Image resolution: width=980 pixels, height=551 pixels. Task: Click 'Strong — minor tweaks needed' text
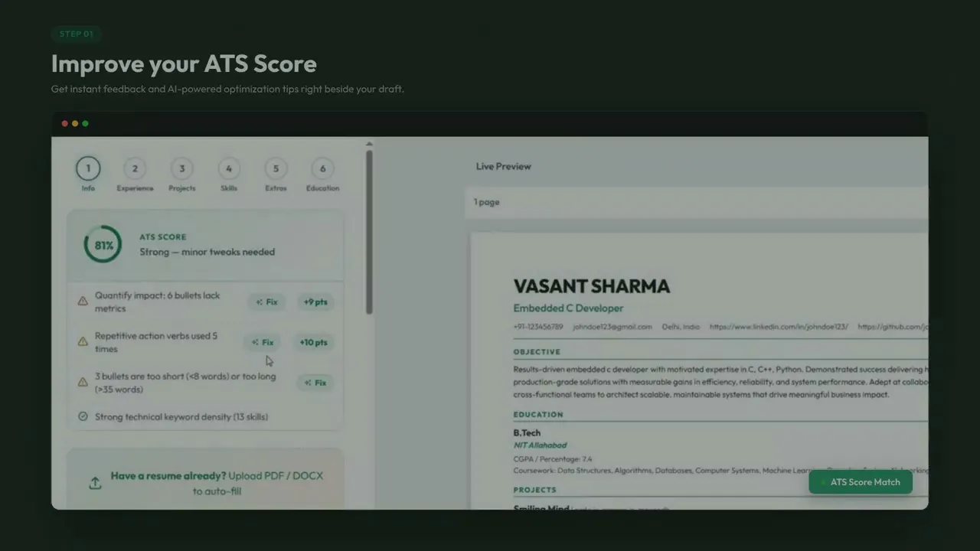point(207,252)
